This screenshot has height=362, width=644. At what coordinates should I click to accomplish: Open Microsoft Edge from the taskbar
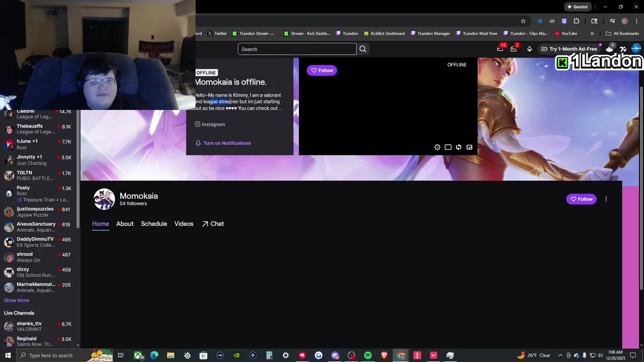pos(154,355)
